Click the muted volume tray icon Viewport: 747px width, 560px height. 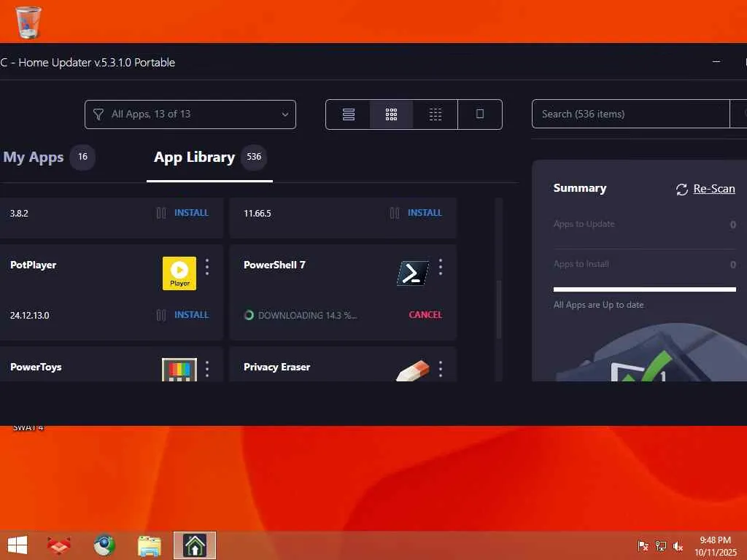click(x=678, y=545)
